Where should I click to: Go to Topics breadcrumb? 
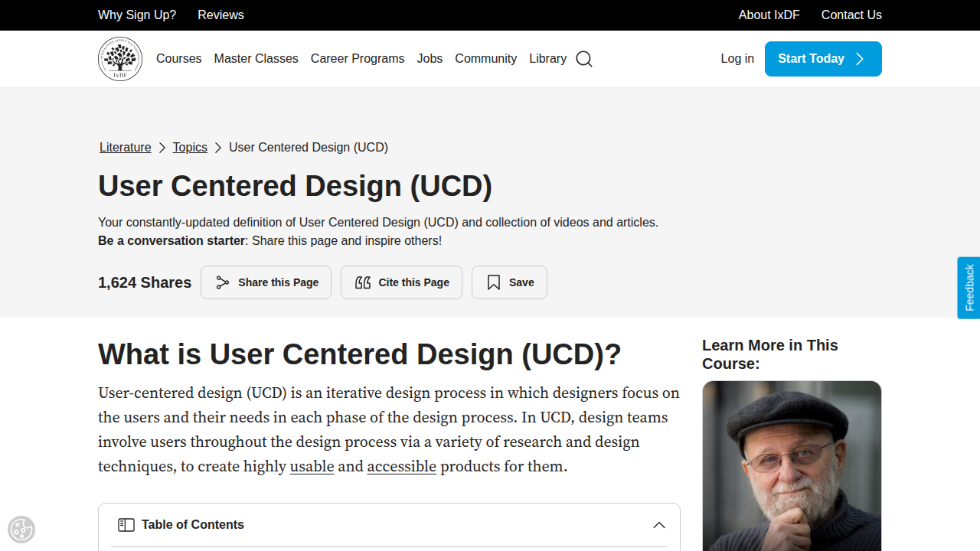click(190, 148)
